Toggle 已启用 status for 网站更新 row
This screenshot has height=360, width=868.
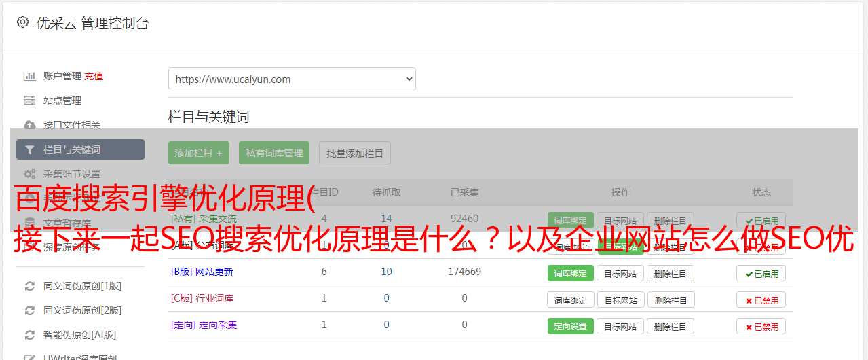click(x=761, y=273)
